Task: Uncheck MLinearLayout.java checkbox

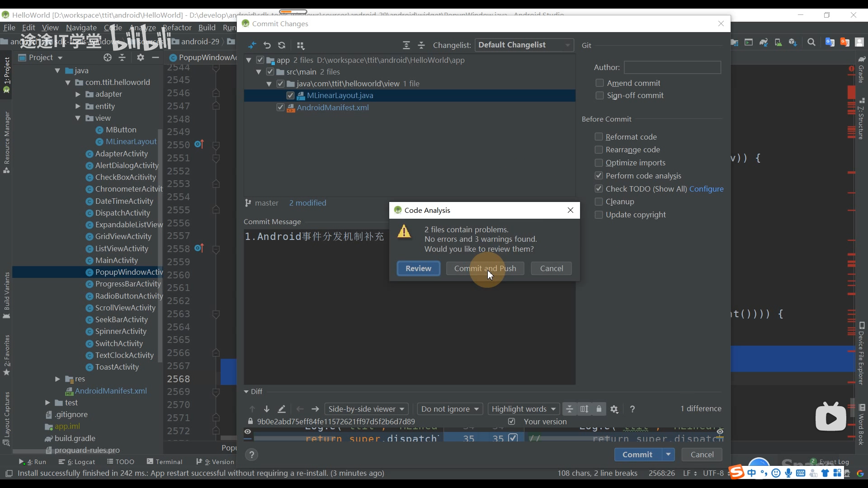Action: click(x=290, y=95)
